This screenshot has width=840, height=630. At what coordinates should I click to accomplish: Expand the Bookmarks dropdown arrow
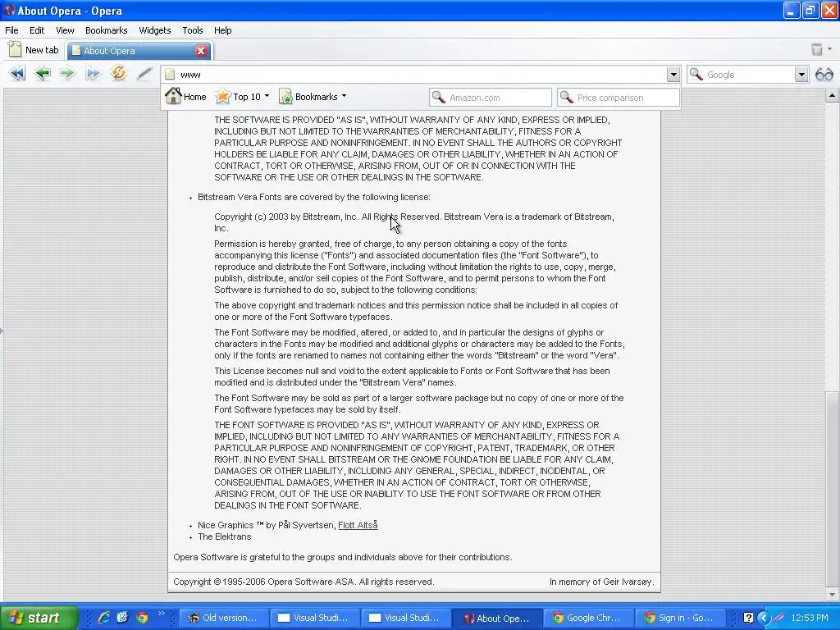pos(344,97)
